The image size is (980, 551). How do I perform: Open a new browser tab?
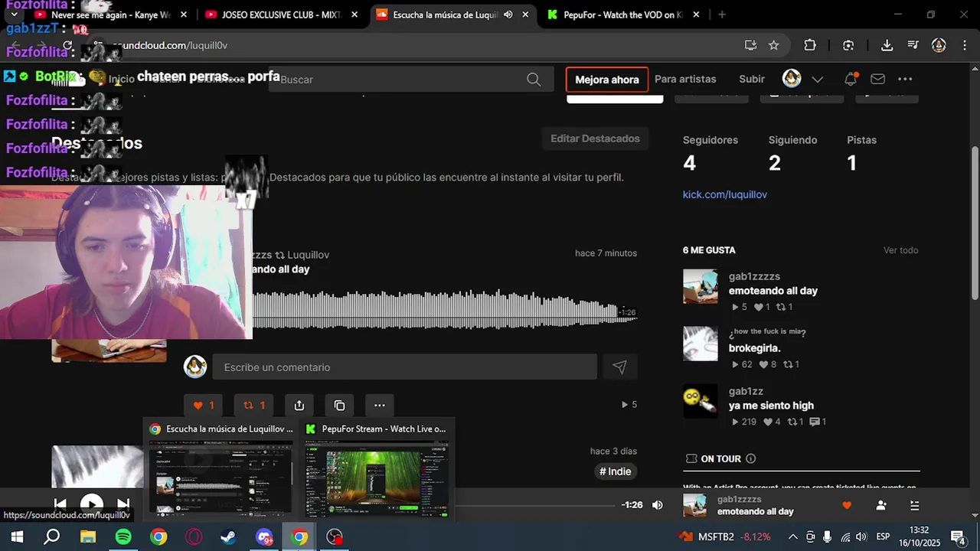[722, 15]
